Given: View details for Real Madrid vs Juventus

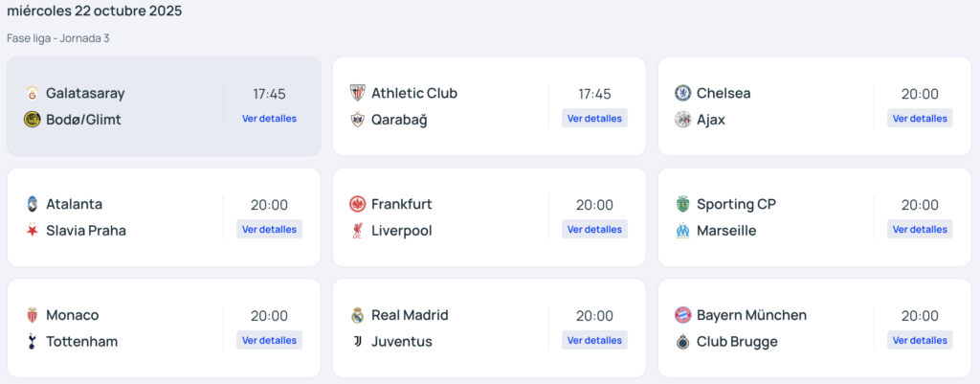Looking at the screenshot, I should click(594, 341).
